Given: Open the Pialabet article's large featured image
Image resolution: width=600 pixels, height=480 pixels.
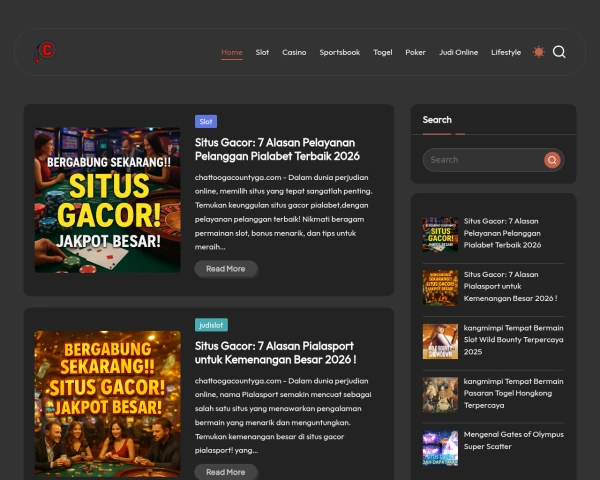Looking at the screenshot, I should pyautogui.click(x=108, y=200).
